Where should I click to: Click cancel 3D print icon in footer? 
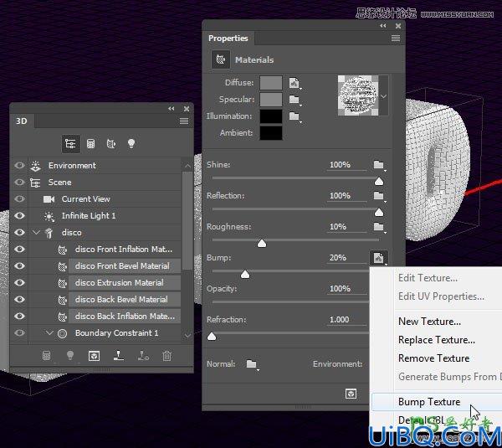pyautogui.click(x=143, y=355)
